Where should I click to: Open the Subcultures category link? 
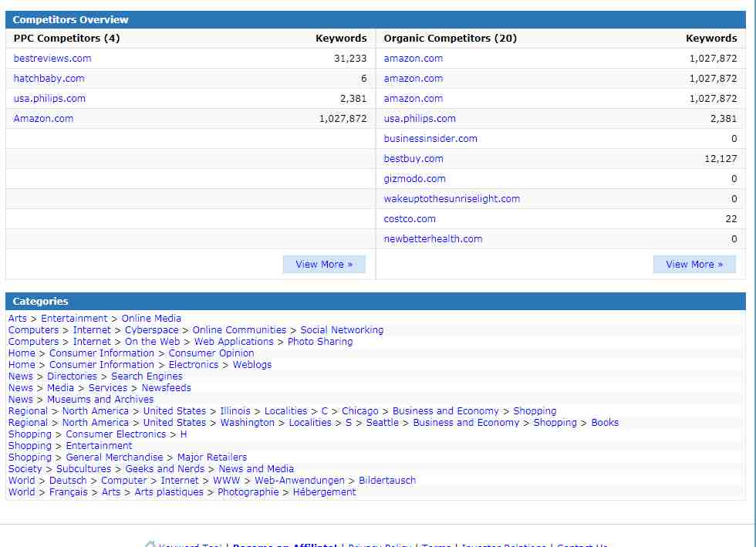click(x=83, y=469)
